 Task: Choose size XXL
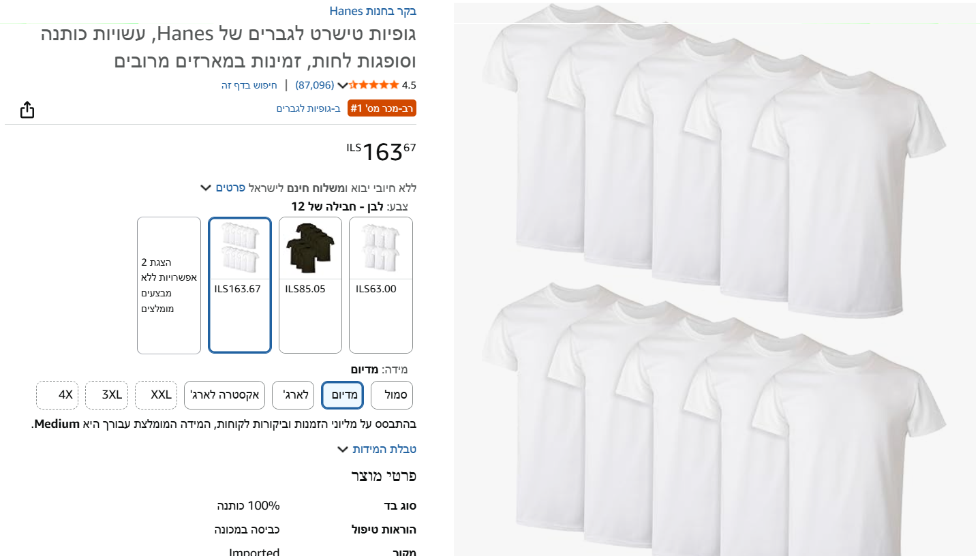pyautogui.click(x=156, y=395)
